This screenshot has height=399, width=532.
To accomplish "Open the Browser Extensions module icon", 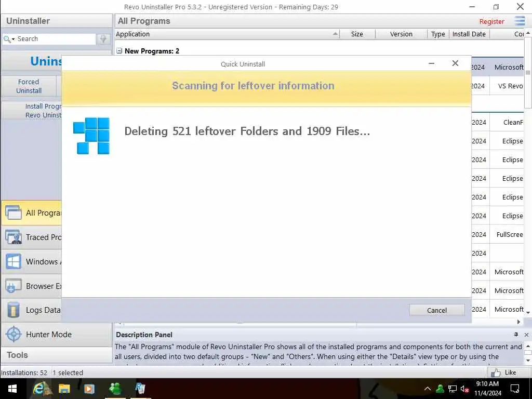I will point(13,286).
